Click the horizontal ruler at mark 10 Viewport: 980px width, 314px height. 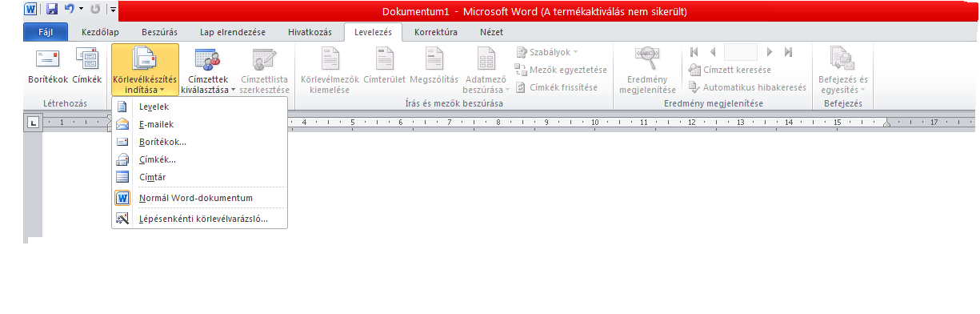pyautogui.click(x=594, y=123)
